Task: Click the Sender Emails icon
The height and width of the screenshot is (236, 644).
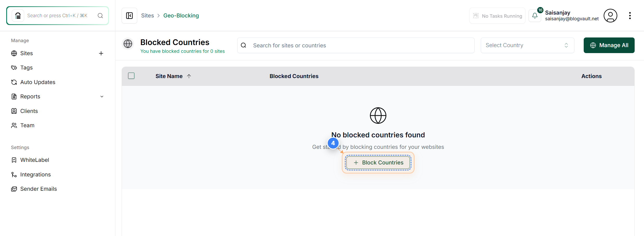Action: coord(14,189)
